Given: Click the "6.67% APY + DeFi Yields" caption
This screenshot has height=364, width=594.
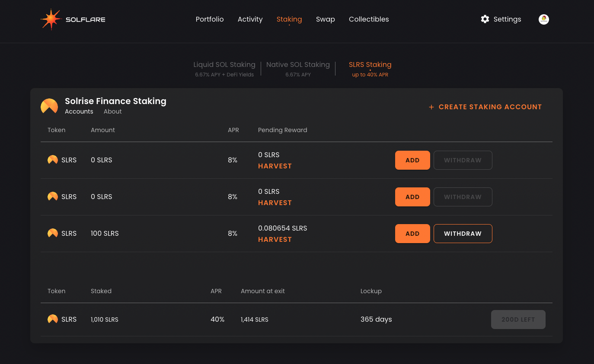Looking at the screenshot, I should (224, 75).
